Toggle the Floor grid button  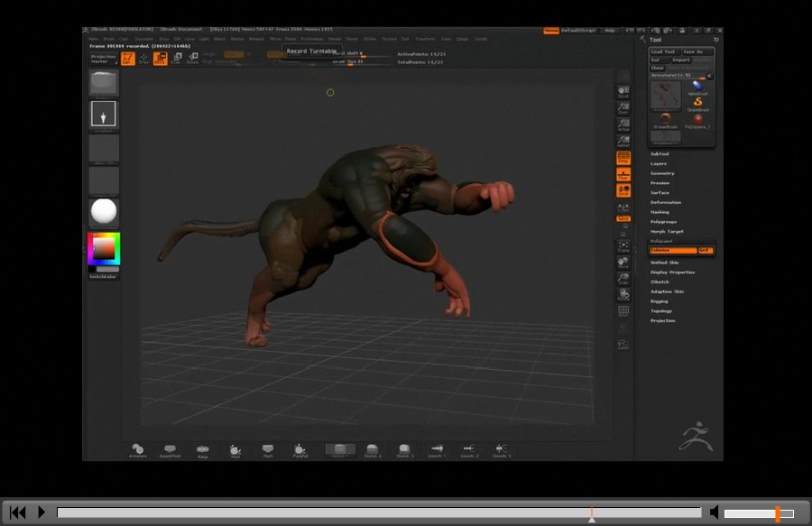(623, 174)
